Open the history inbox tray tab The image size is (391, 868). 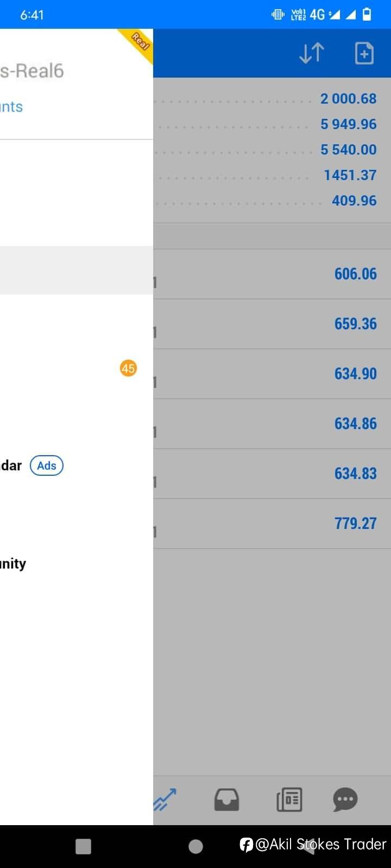tap(226, 800)
